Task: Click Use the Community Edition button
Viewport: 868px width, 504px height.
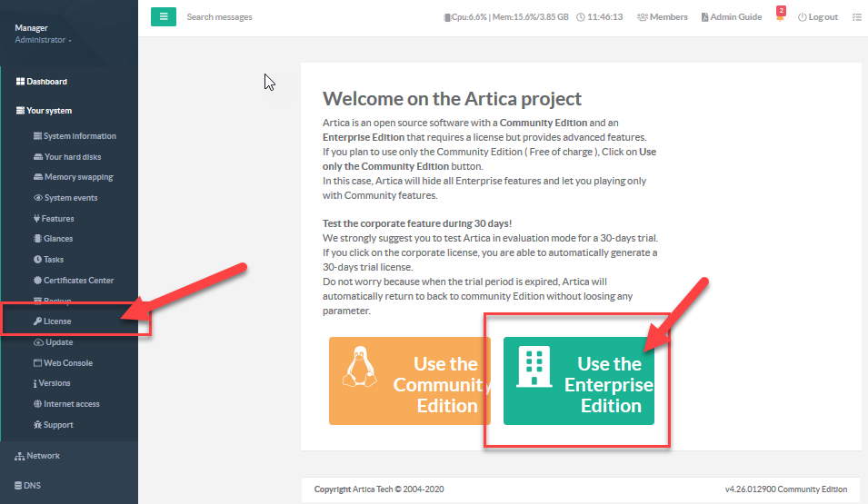Action: tap(409, 381)
